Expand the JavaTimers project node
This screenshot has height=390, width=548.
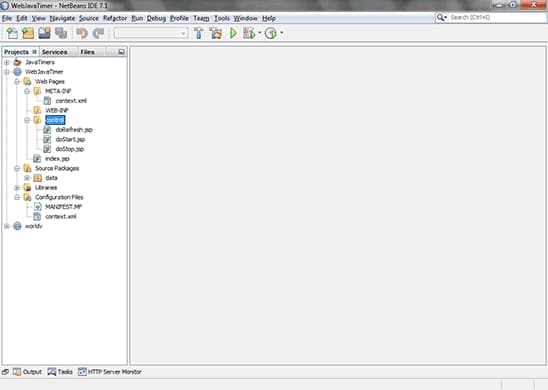tap(7, 62)
